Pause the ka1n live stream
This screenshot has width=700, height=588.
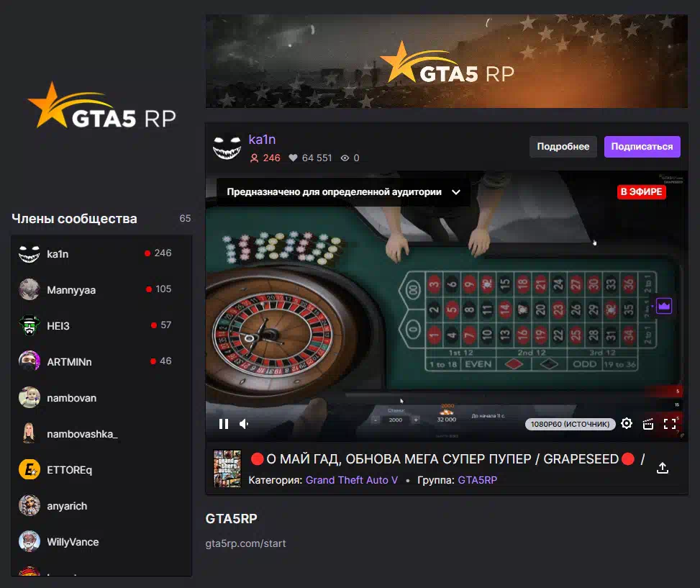coord(224,424)
